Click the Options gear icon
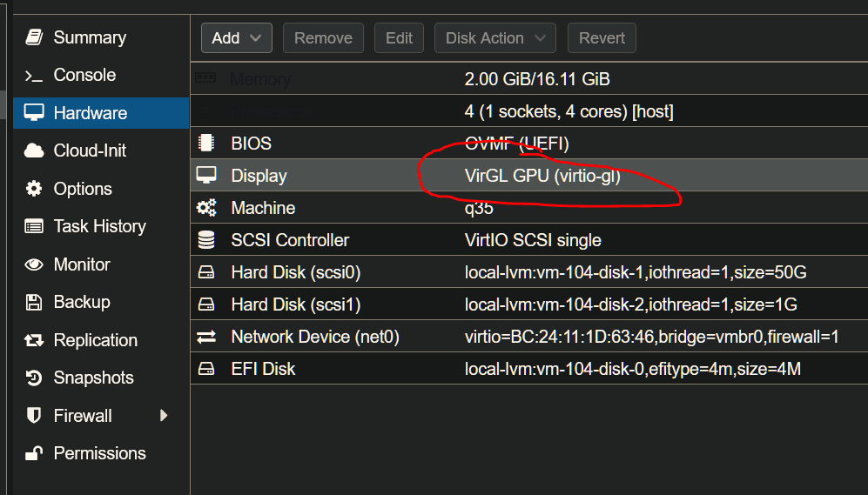The width and height of the screenshot is (868, 495). pos(34,189)
